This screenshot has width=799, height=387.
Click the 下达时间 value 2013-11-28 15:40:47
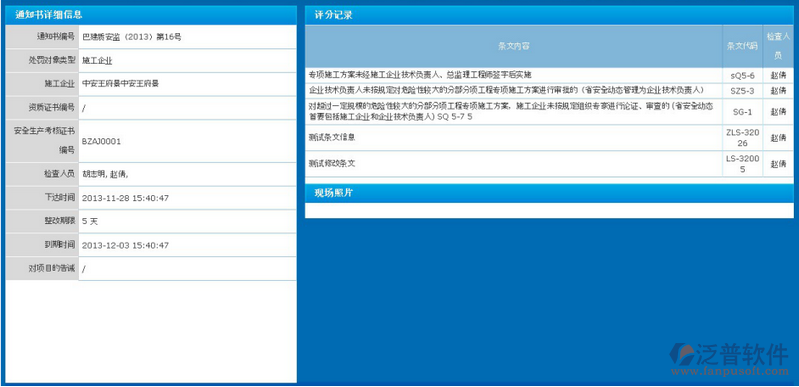[125, 198]
